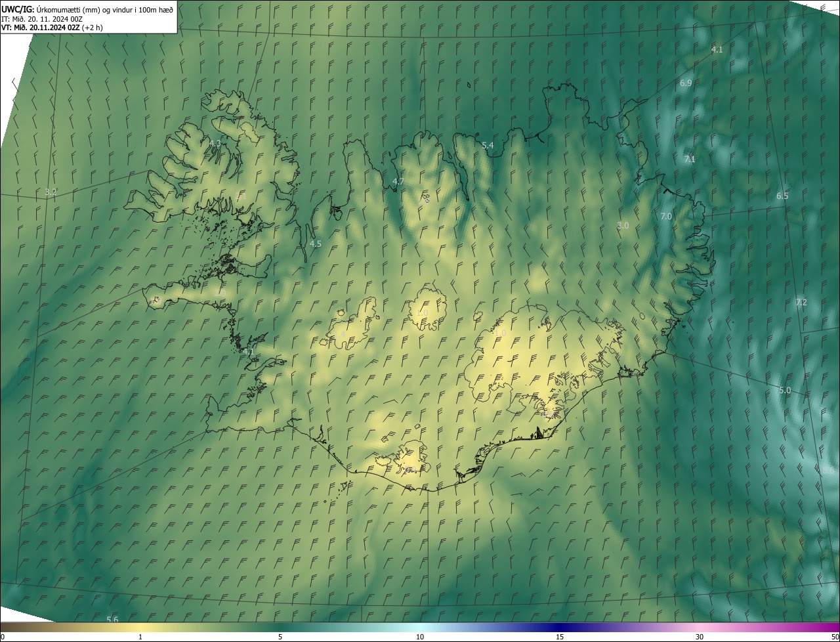Click the 3.2 value label
Image resolution: width=840 pixels, height=642 pixels.
click(51, 193)
